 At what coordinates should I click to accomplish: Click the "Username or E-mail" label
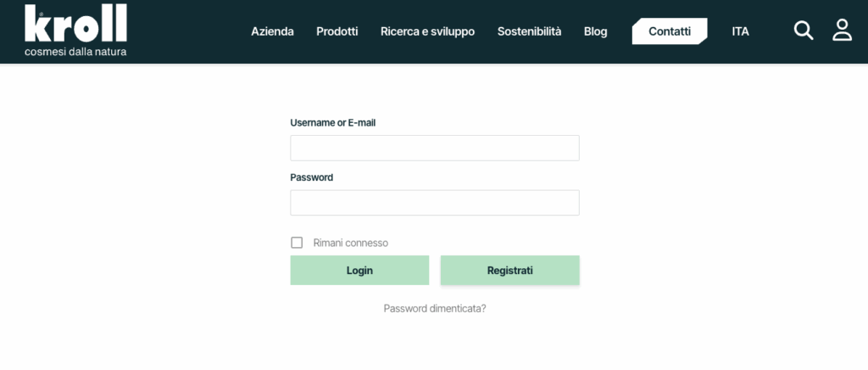[332, 122]
